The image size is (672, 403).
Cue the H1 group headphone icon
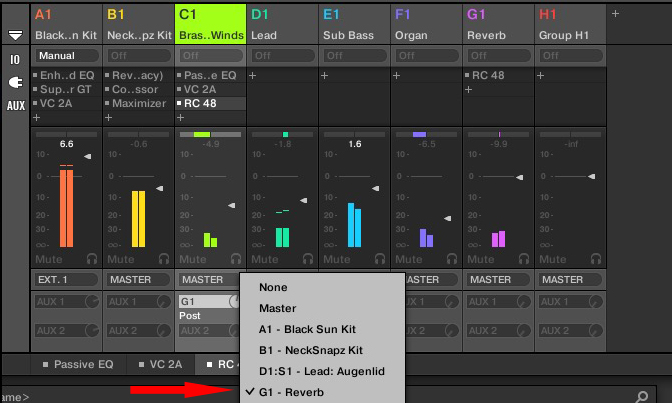tap(596, 259)
